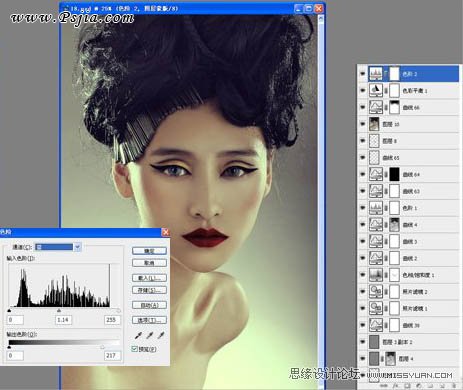The height and width of the screenshot is (390, 463).
Task: Hide the Color Balance 1 layer
Action: [363, 90]
